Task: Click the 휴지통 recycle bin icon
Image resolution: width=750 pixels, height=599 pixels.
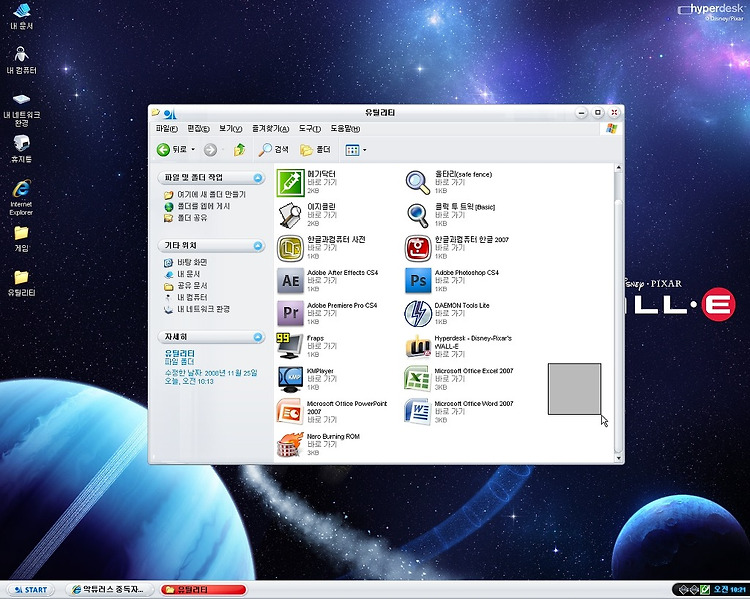Action: pyautogui.click(x=22, y=149)
